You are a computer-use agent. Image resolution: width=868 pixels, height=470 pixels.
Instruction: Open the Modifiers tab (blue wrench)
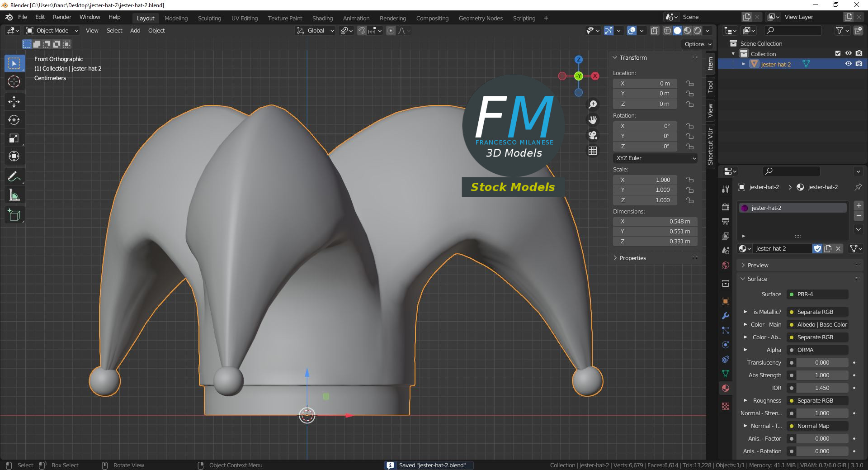[726, 316]
